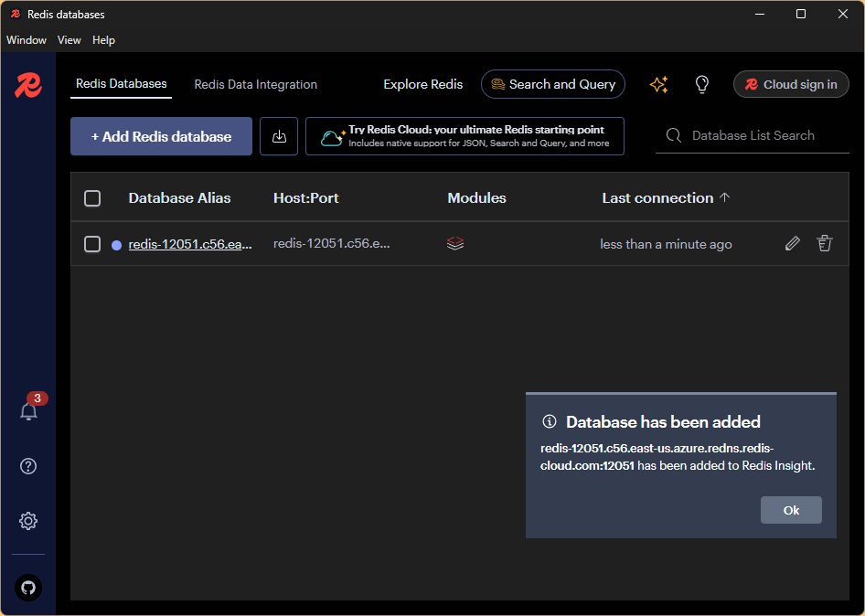Click the redis-12051.c56.e... host cell
Image resolution: width=865 pixels, height=616 pixels.
tap(332, 243)
